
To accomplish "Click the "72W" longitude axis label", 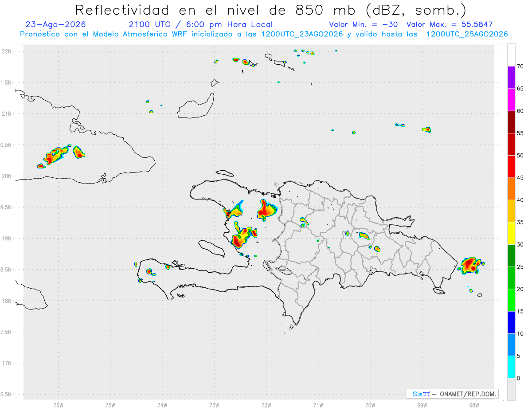I will point(266,405).
